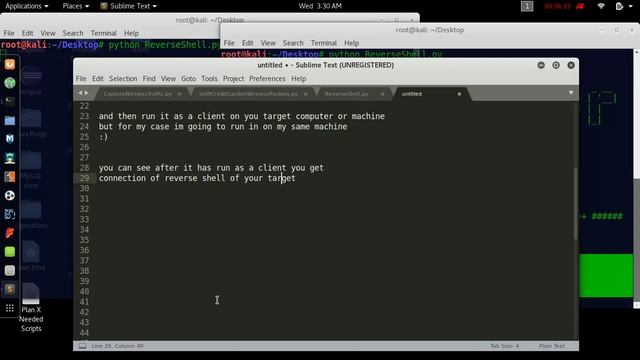Select the Sublime Text dock icon
Viewport: 640px width, 360px height.
(10, 289)
